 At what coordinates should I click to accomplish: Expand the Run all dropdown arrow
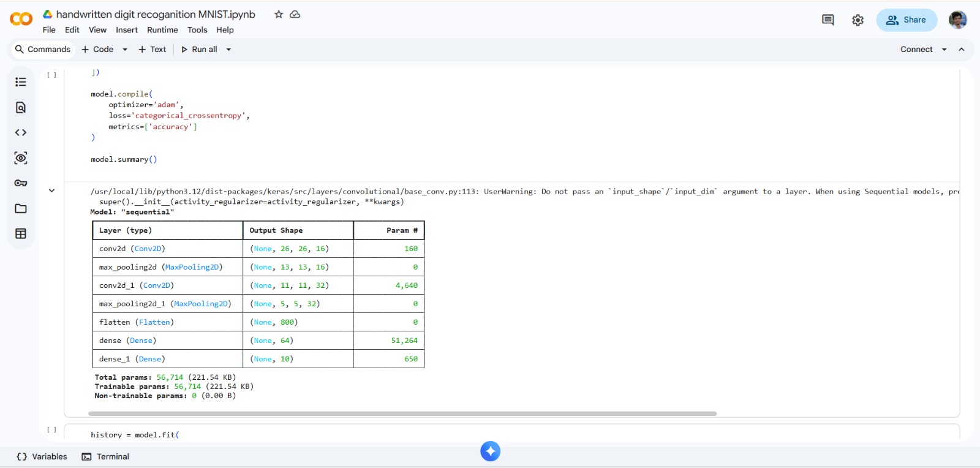[229, 50]
